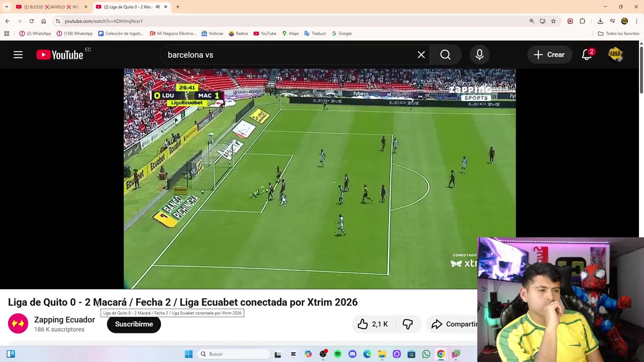Open the Google bookmark

tap(342, 34)
